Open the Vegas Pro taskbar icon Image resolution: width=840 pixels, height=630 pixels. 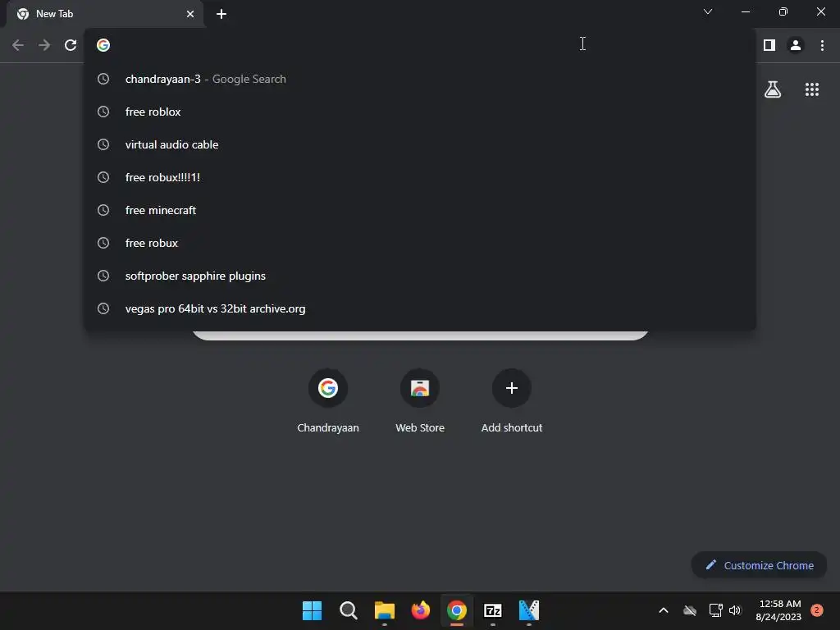(529, 610)
